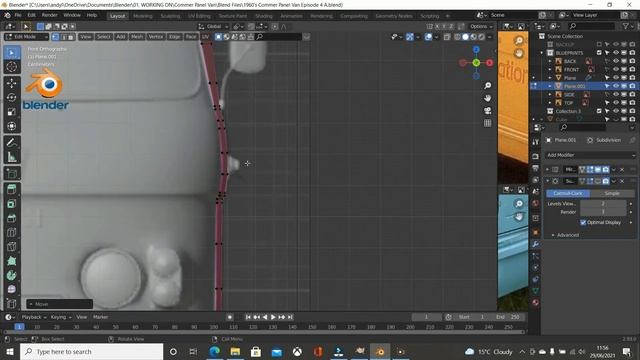Screen dimensions: 640x360
Task: Select the Scale tool in left toolbar
Action: pos(12,112)
